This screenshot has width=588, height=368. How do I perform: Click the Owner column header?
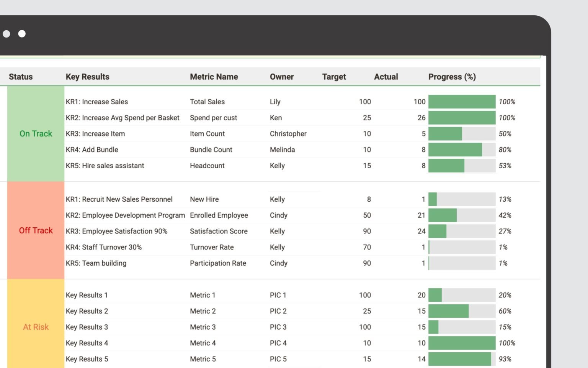pos(282,77)
